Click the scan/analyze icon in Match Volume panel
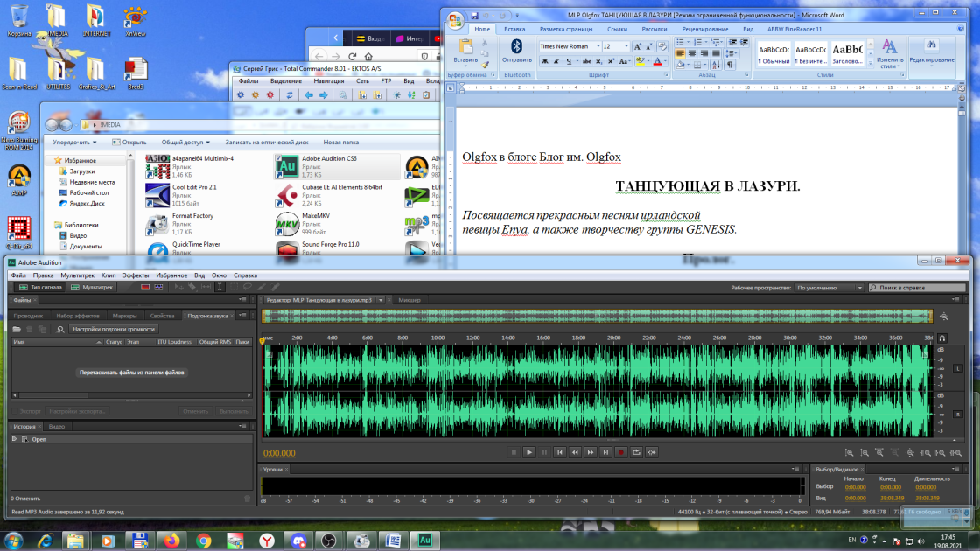Viewport: 980px width, 551px height. pos(60,329)
